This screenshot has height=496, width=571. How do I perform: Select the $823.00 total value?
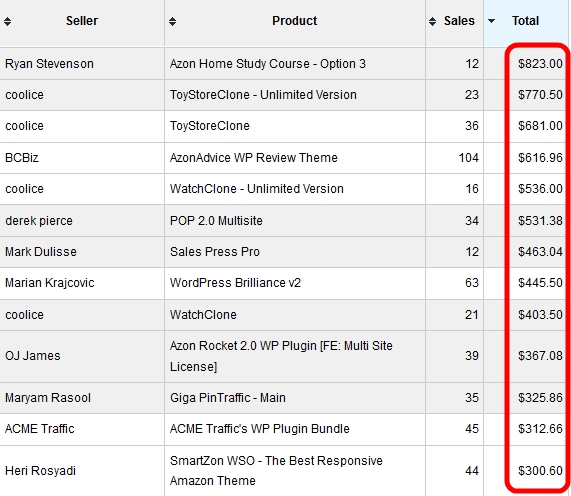[x=540, y=64]
